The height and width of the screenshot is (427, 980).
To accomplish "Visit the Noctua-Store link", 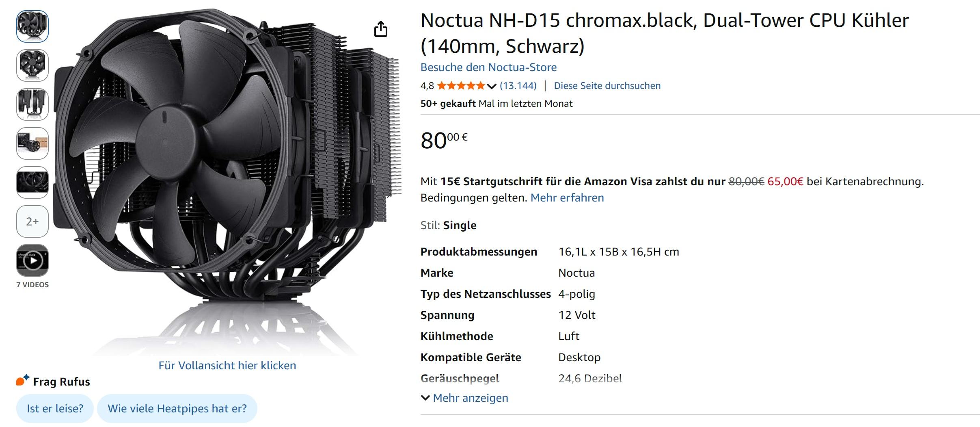I will [x=488, y=67].
